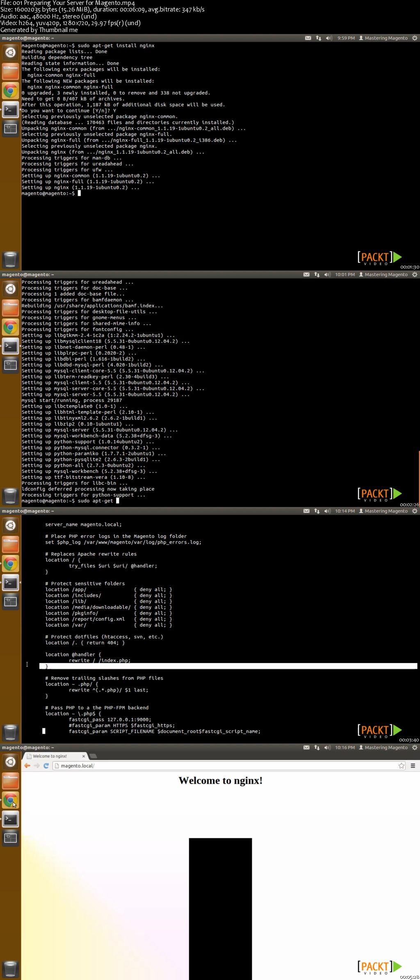Image resolution: width=420 pixels, height=980 pixels.
Task: Open Files launcher icon in 10:14 PM frame
Action: click(x=10, y=544)
